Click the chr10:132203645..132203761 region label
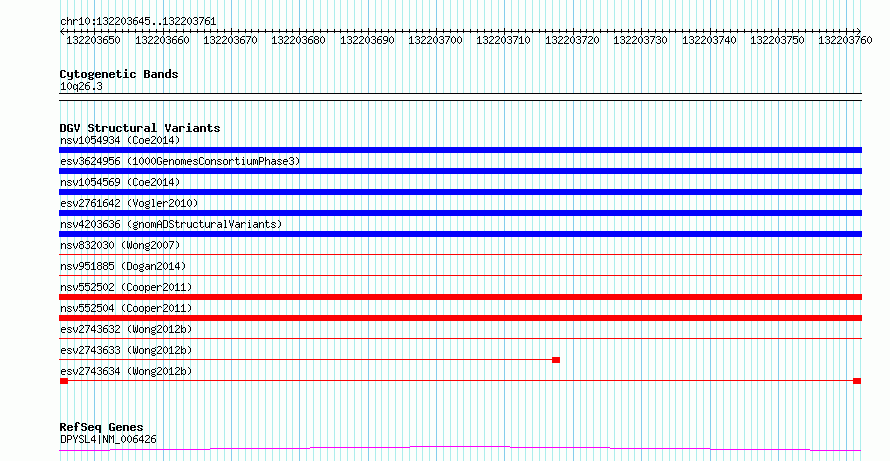The image size is (890, 461). pos(138,22)
